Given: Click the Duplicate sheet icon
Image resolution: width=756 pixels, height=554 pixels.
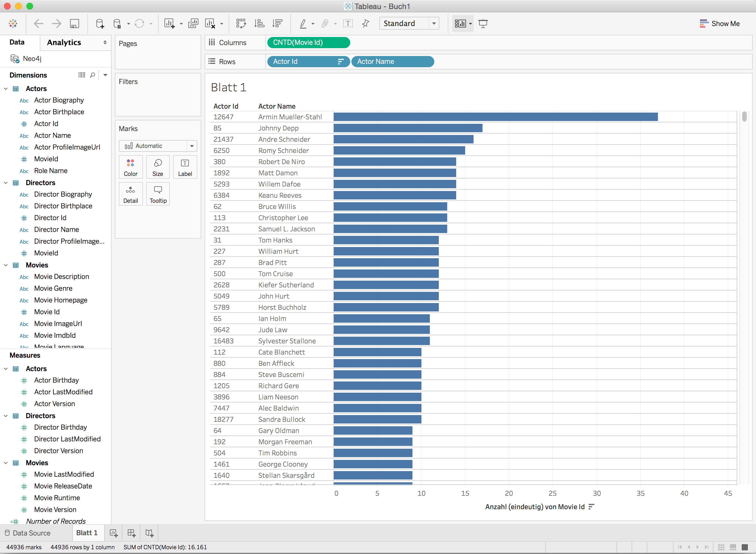Looking at the screenshot, I should [x=193, y=24].
